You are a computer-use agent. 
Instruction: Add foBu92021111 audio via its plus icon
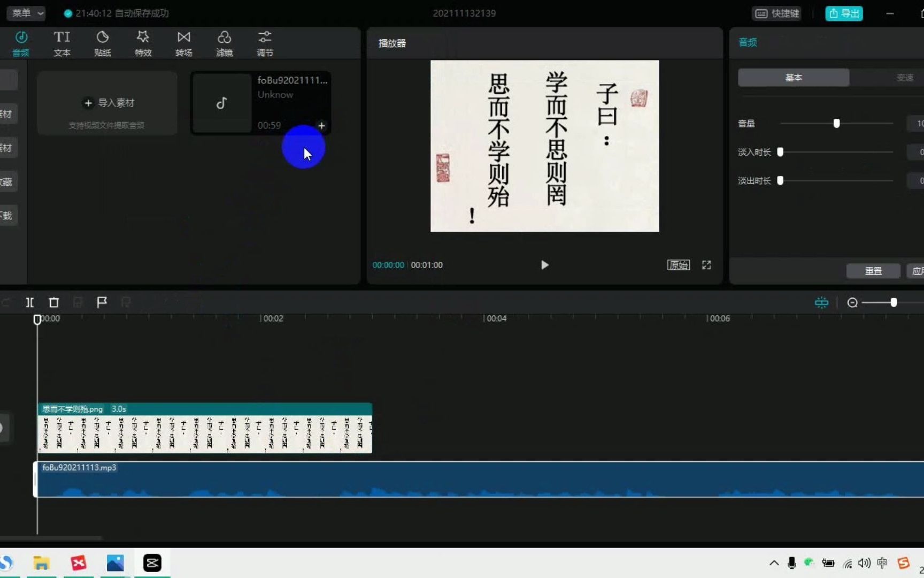point(321,125)
